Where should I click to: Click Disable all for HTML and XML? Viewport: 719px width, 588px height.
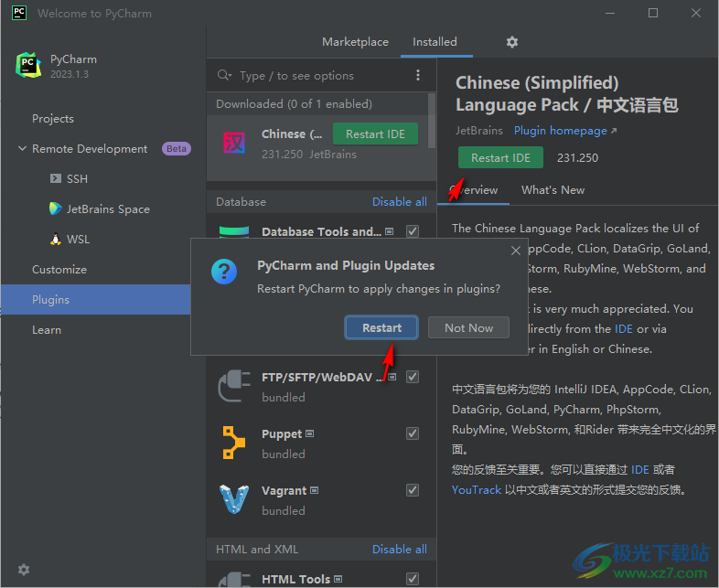[x=400, y=549]
